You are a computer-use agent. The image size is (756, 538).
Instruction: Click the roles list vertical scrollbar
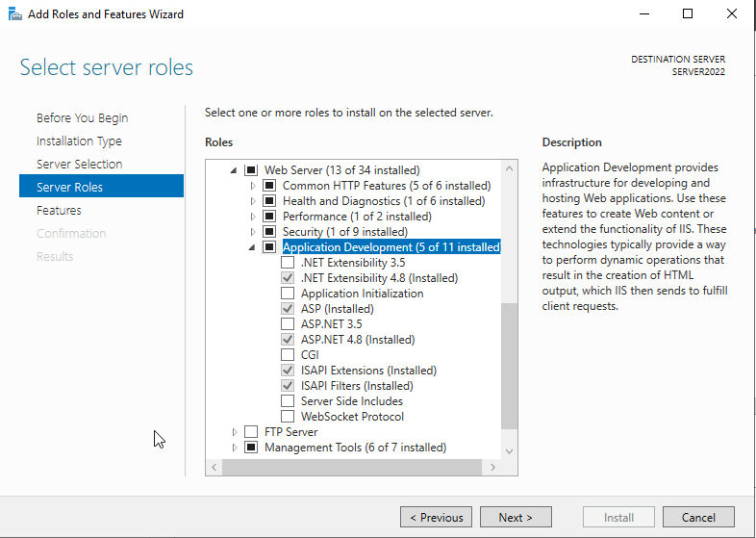510,366
